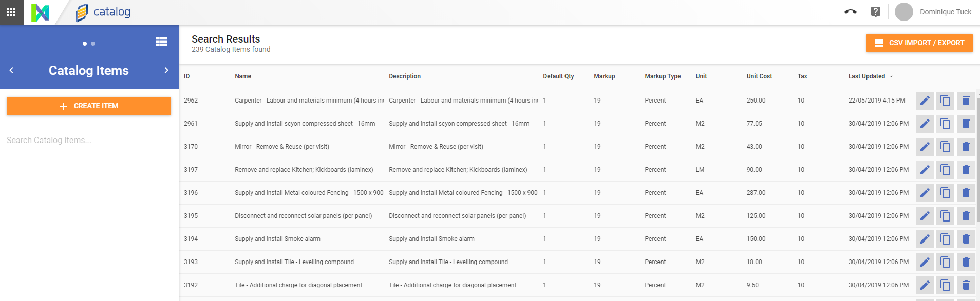Edit the Tile Levelling compound item
Screen dimensions: 980x301
tap(925, 262)
